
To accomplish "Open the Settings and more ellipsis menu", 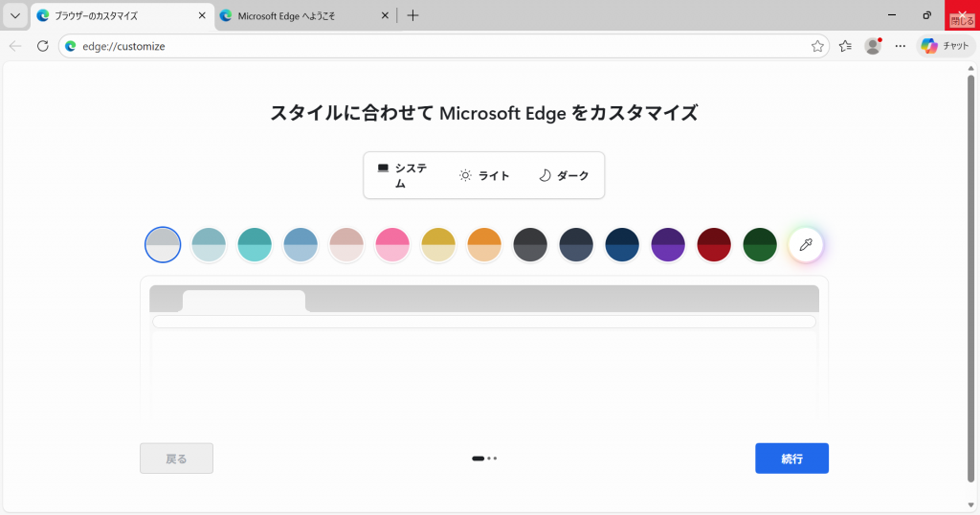I will 900,46.
